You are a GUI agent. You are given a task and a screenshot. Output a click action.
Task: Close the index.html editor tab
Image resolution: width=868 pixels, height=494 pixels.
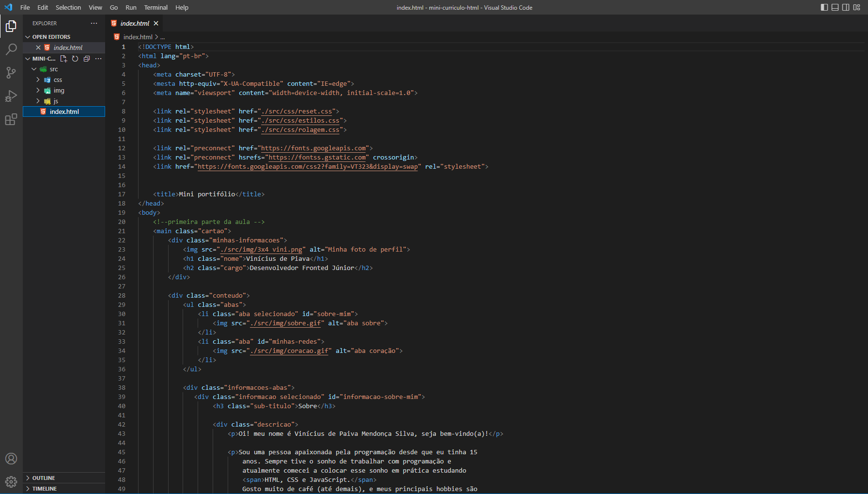tap(156, 23)
